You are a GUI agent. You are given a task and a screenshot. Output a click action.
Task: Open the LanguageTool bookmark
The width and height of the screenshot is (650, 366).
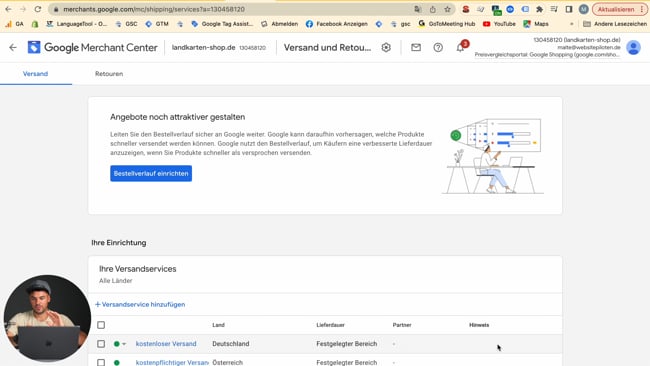tap(77, 24)
